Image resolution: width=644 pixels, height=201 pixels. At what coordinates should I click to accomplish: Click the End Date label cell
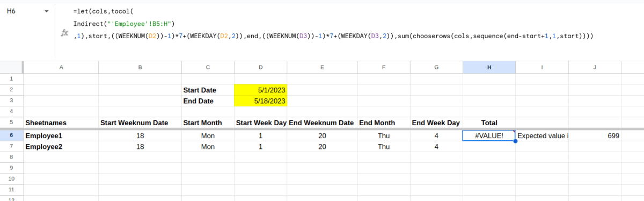208,101
